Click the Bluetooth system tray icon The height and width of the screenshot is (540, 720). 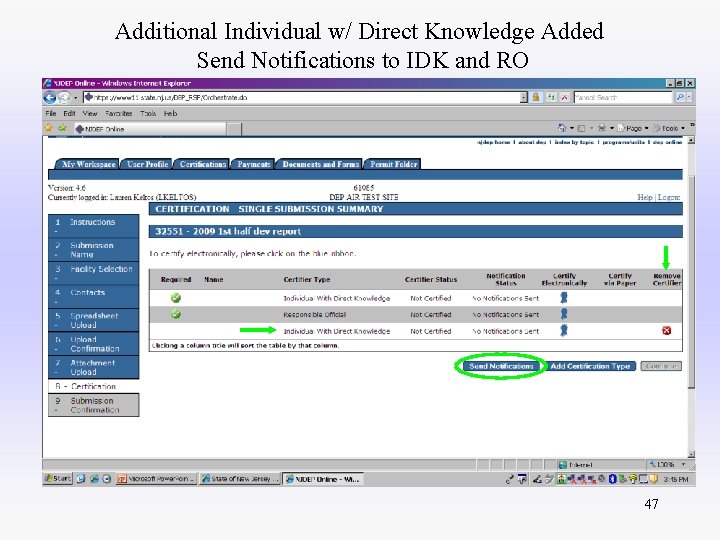[x=612, y=479]
